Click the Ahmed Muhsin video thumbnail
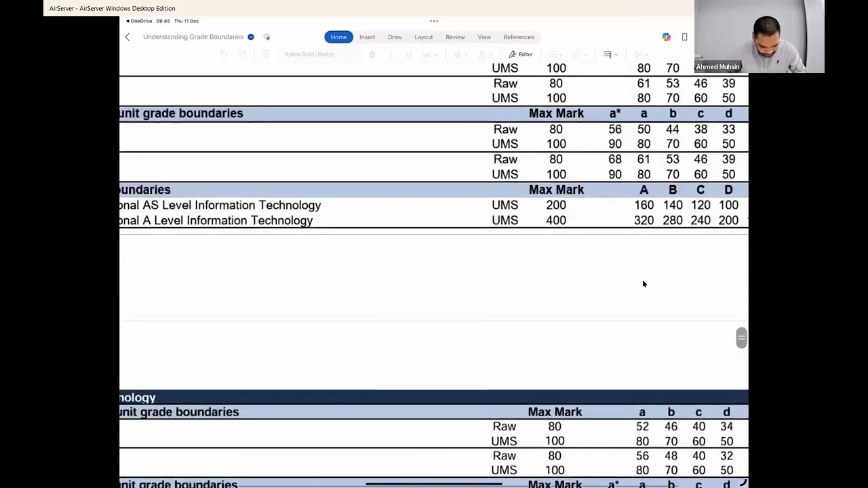Screen dimensions: 868x488 (759, 37)
